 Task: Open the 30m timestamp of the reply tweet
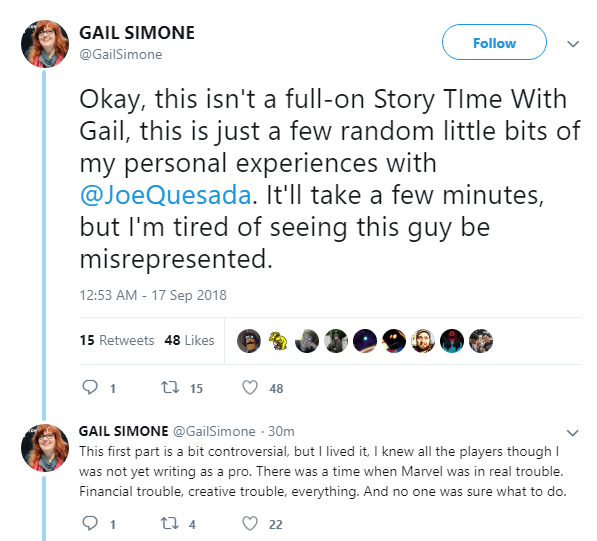pos(281,431)
